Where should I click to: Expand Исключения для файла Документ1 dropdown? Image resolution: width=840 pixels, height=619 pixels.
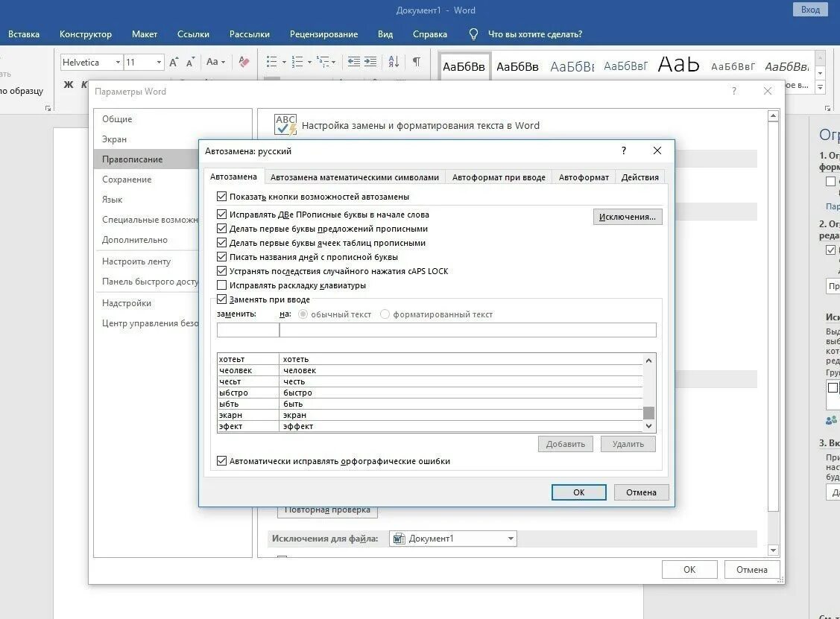pos(511,539)
